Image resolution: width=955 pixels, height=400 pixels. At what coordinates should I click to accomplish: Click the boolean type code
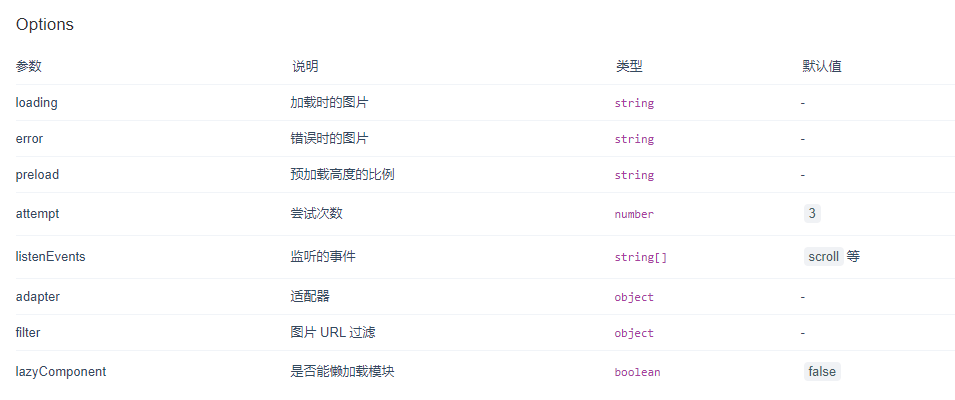[637, 372]
